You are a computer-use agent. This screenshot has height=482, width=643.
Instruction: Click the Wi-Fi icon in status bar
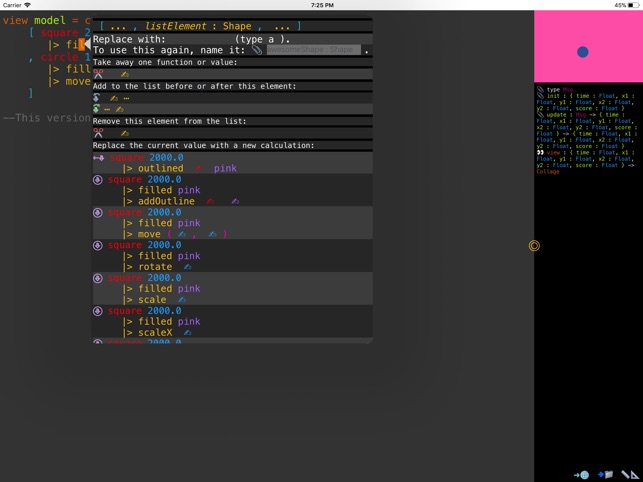coord(27,5)
